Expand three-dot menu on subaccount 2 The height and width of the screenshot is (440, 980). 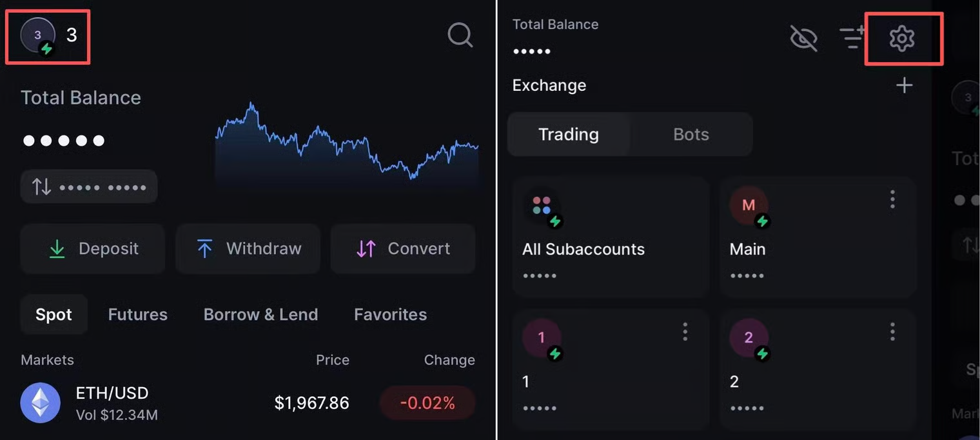(892, 332)
